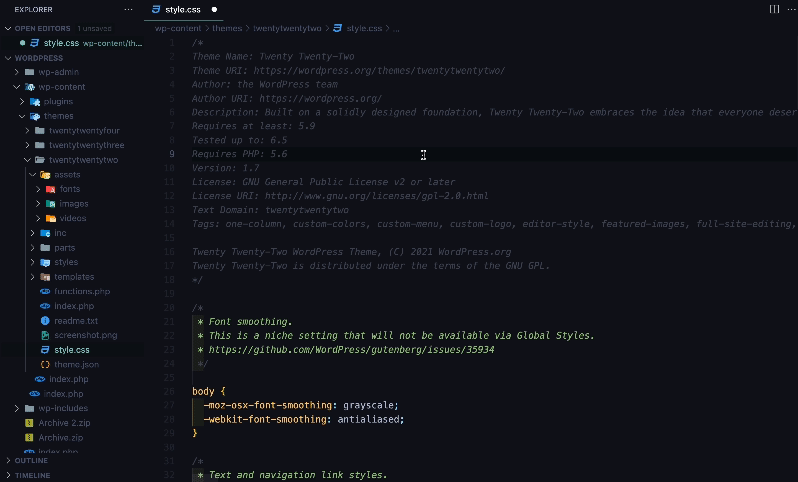
Task: Expand the fonts folder chevron
Action: click(x=38, y=189)
